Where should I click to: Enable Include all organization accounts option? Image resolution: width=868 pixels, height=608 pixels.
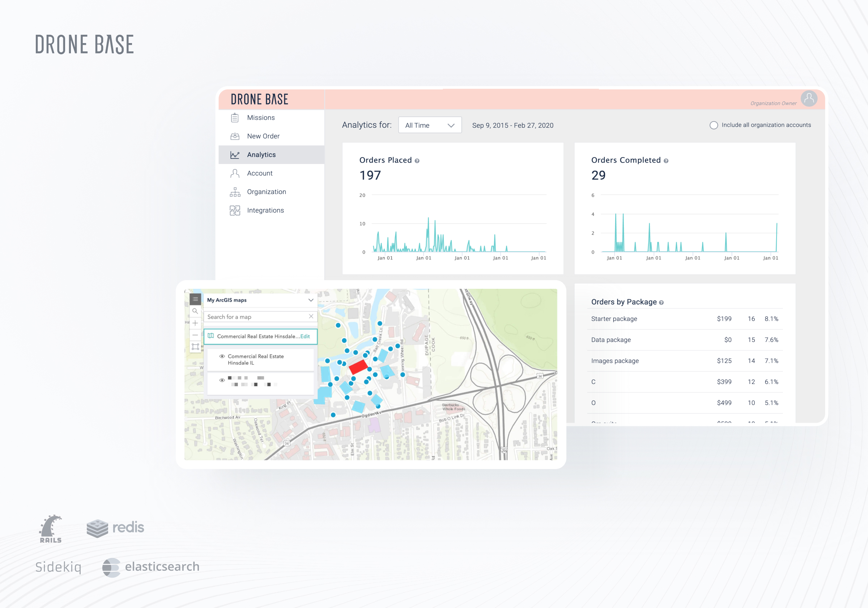[713, 125]
